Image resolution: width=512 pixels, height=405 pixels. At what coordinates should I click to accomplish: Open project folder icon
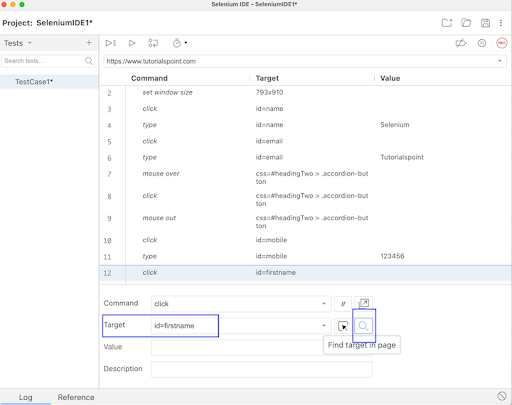pyautogui.click(x=466, y=23)
